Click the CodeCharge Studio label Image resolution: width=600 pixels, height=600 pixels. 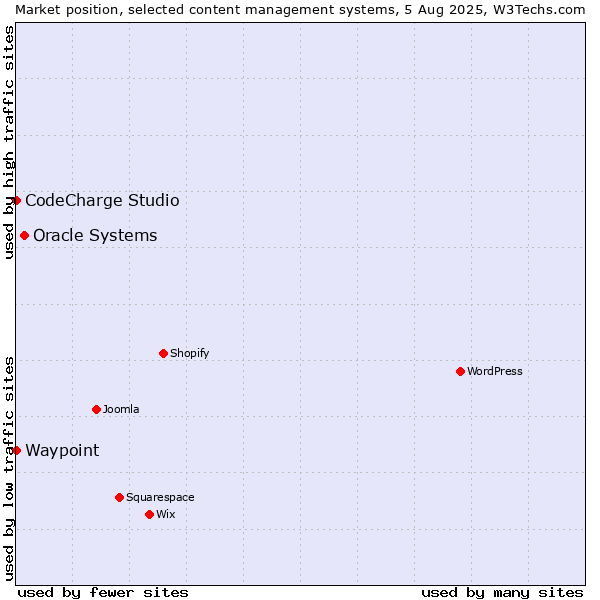pos(103,201)
